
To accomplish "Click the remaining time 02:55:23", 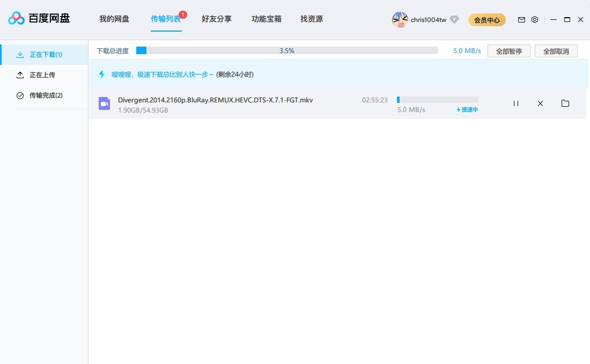I will [375, 100].
